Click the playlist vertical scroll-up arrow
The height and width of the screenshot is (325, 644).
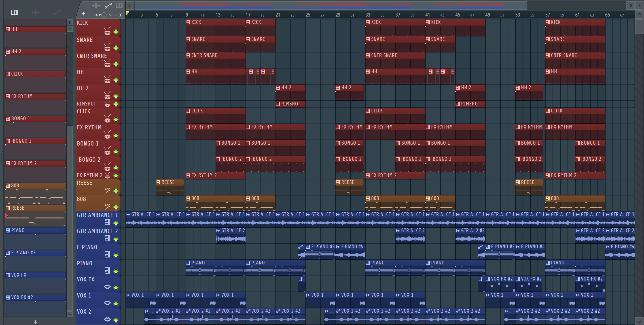point(639,14)
